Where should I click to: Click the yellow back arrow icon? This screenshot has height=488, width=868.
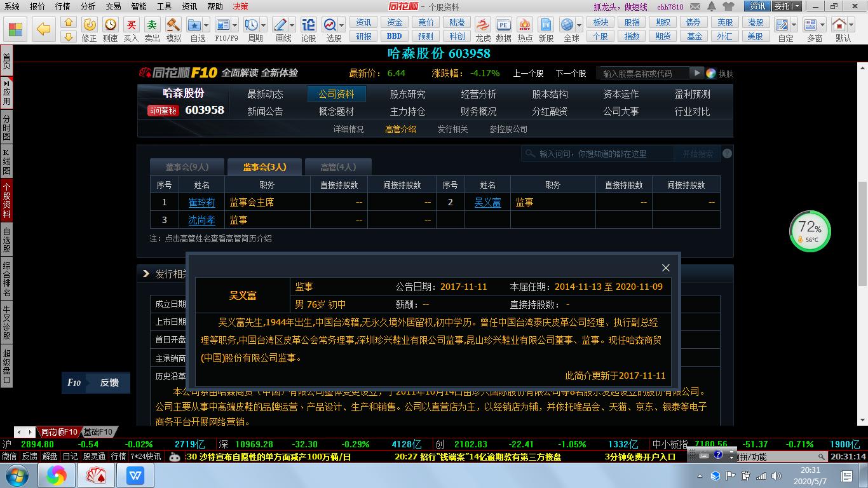[x=43, y=29]
